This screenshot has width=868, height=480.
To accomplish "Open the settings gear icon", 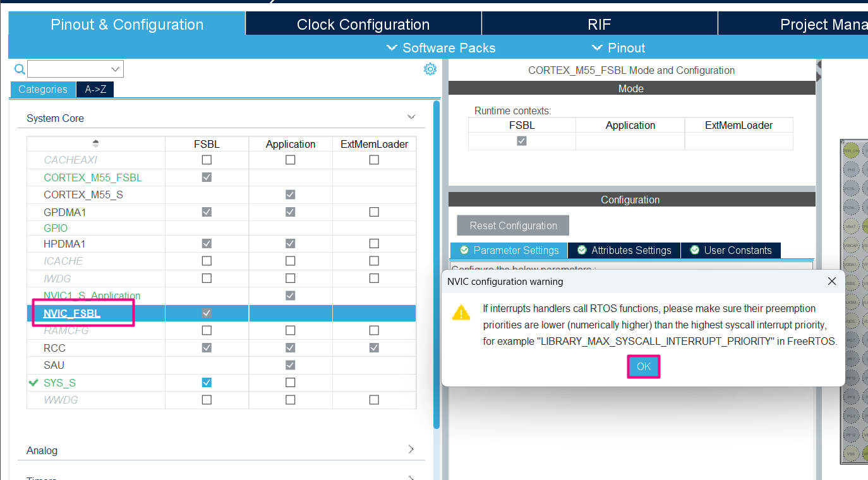I will point(430,69).
